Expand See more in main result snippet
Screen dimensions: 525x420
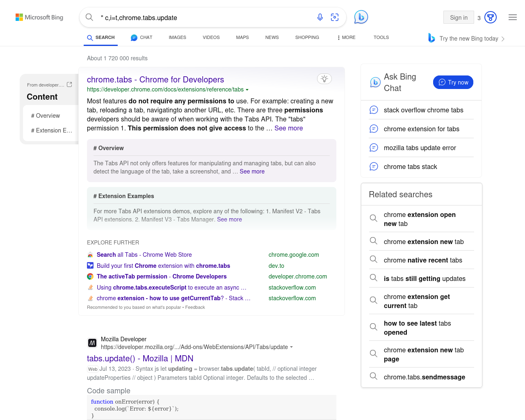point(289,128)
